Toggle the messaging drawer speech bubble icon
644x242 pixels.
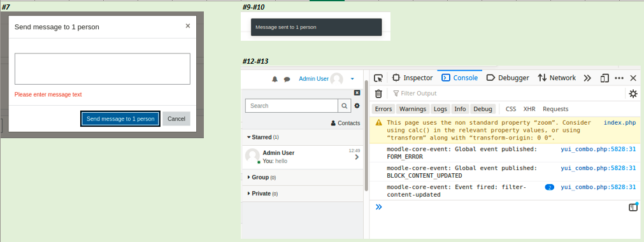(287, 80)
